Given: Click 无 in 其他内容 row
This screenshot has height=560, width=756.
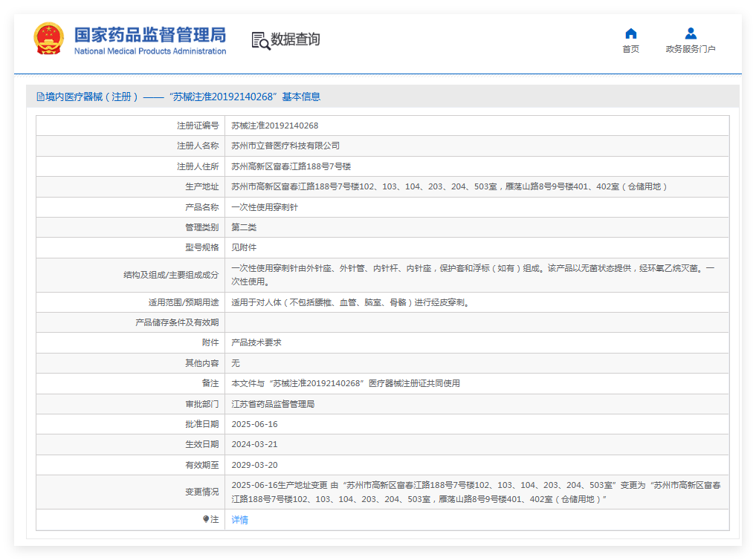Looking at the screenshot, I should click(x=236, y=363).
